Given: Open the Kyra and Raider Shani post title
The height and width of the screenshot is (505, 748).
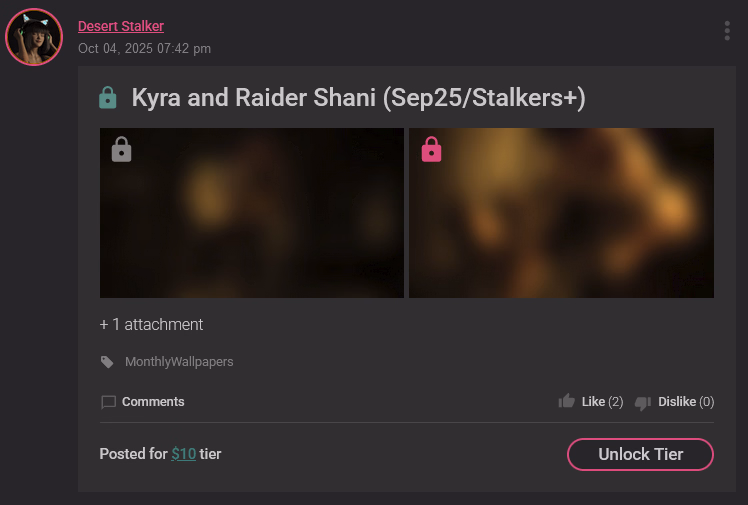Looking at the screenshot, I should 358,98.
